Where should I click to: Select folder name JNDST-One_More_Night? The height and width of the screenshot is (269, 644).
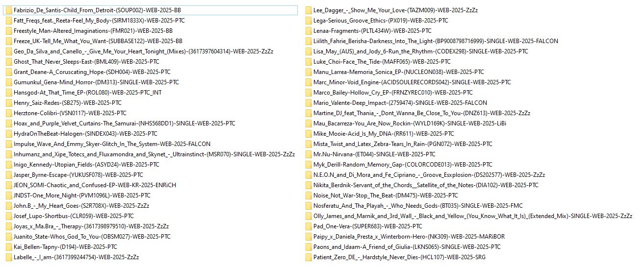82,196
